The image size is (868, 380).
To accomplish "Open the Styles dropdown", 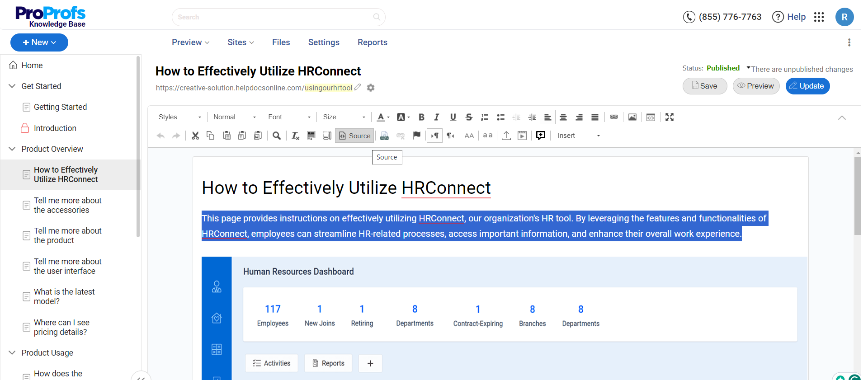I will pos(180,117).
